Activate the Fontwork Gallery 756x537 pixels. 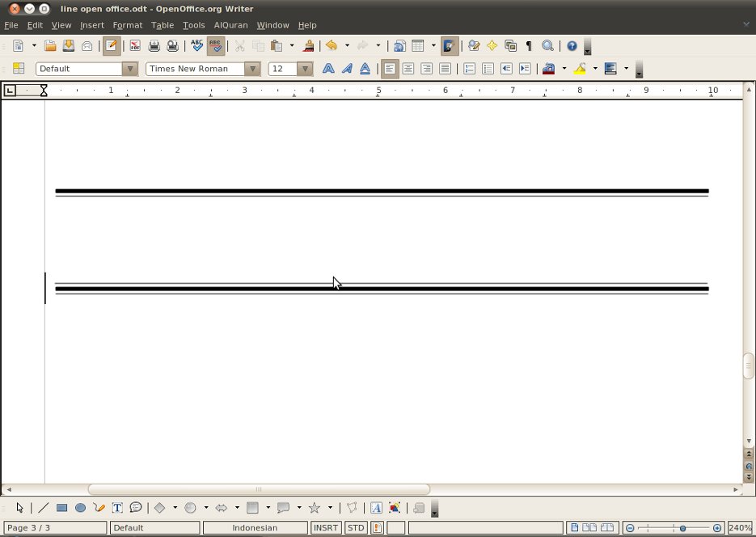pos(376,508)
